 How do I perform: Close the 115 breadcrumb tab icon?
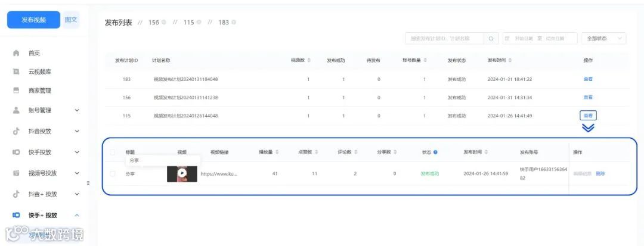click(199, 22)
